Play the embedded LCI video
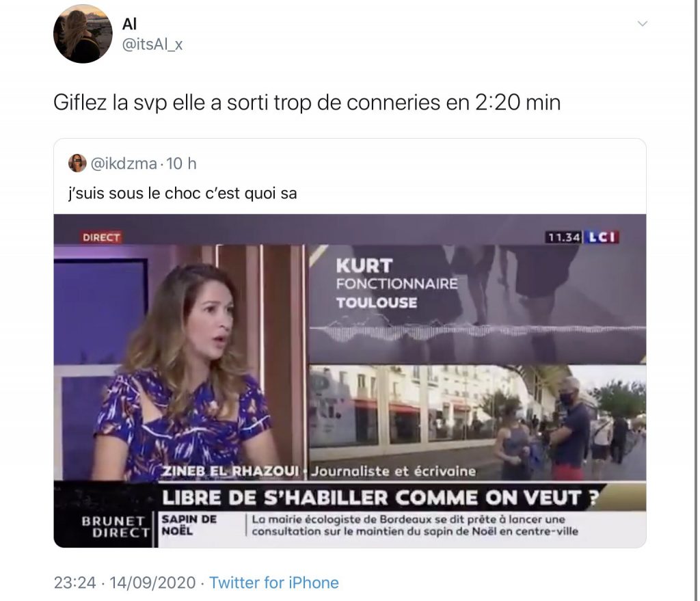 [350, 381]
